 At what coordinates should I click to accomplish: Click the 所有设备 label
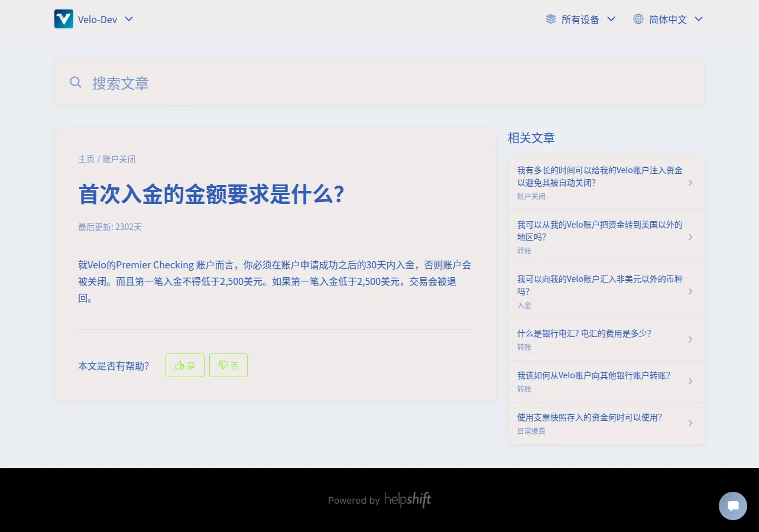click(580, 20)
